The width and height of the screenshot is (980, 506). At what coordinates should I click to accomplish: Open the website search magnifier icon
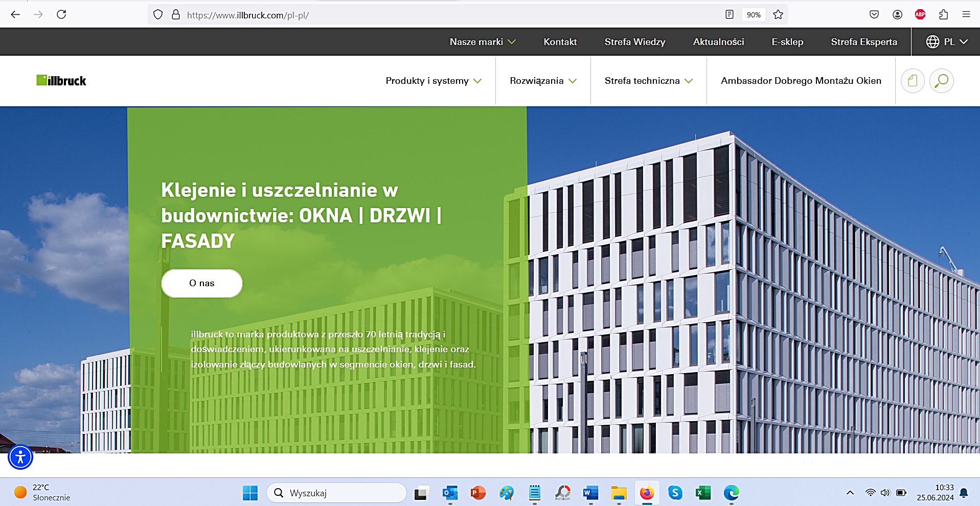point(941,81)
